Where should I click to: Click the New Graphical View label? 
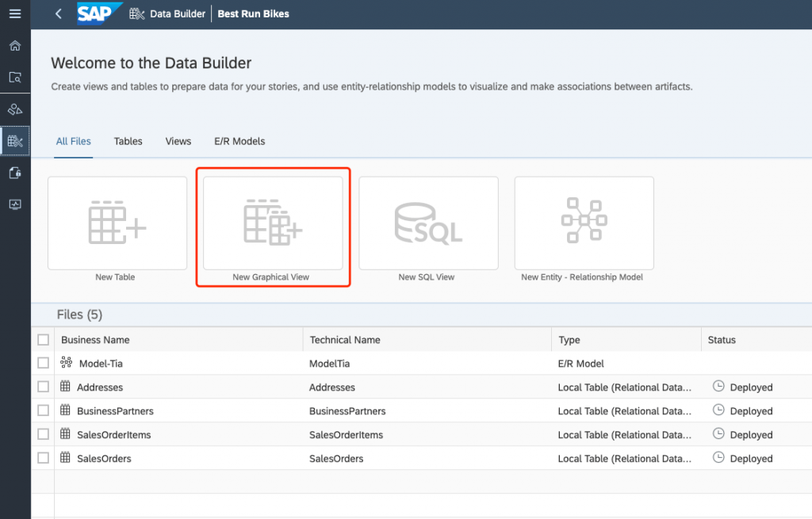[271, 277]
